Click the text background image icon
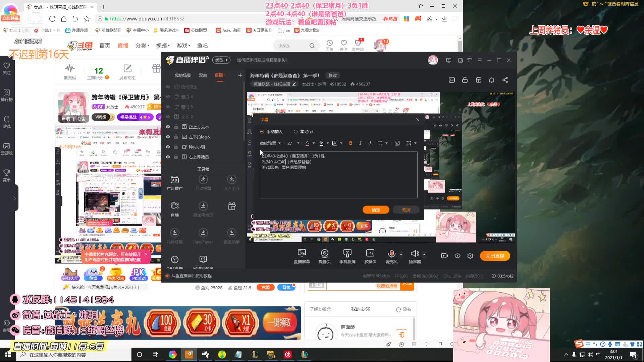 (397, 143)
